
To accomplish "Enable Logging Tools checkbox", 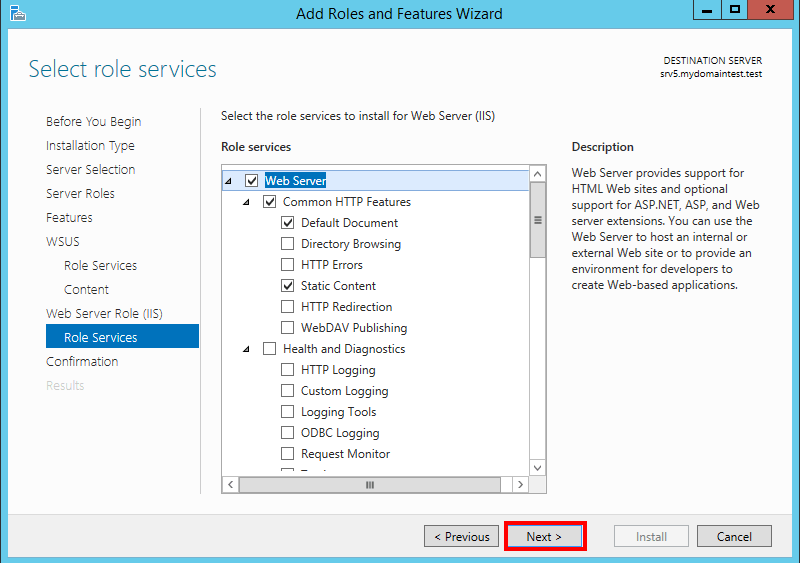I will [288, 411].
